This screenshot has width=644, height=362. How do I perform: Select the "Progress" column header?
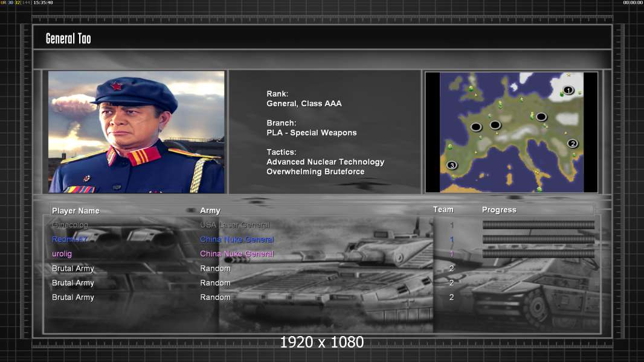(499, 210)
